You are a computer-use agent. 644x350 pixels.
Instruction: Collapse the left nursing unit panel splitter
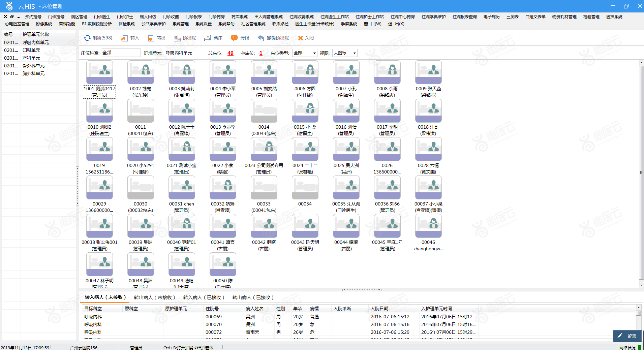coord(78,186)
